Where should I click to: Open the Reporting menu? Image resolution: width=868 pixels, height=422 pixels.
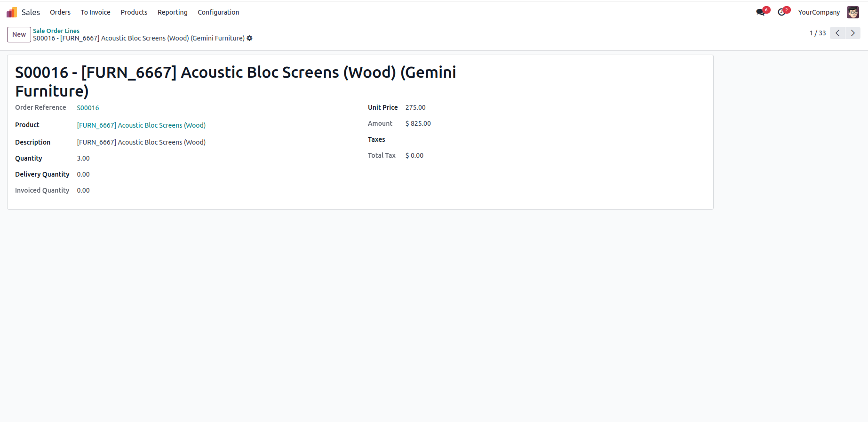tap(173, 12)
